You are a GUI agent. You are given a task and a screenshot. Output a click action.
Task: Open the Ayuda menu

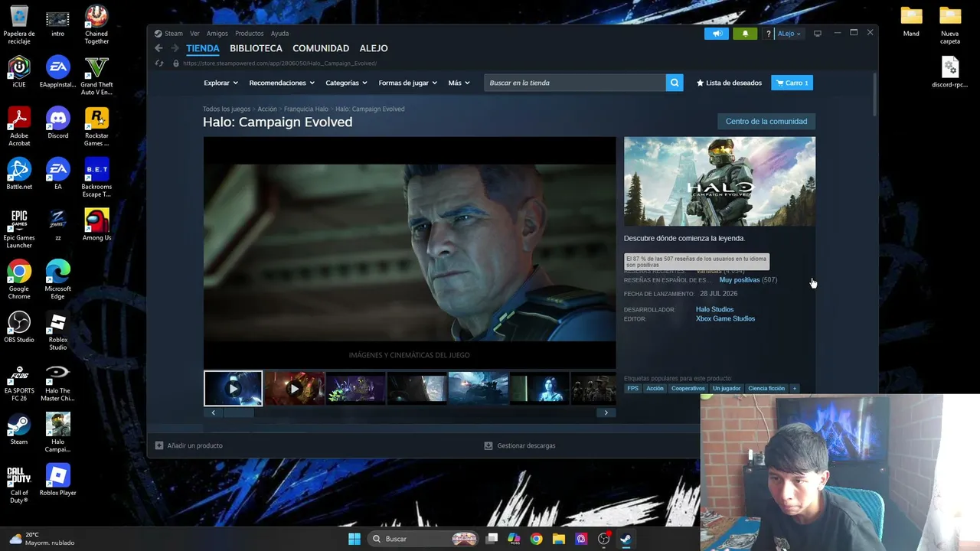click(280, 34)
